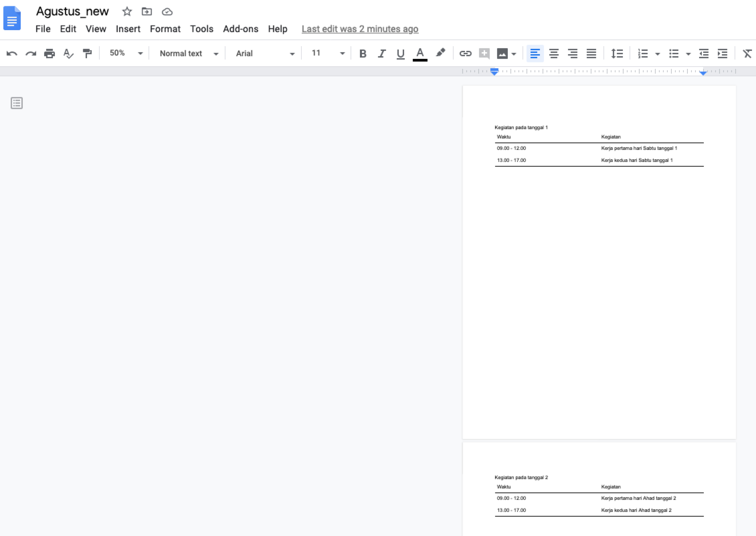The height and width of the screenshot is (536, 756).
Task: Click the print icon
Action: pyautogui.click(x=49, y=54)
